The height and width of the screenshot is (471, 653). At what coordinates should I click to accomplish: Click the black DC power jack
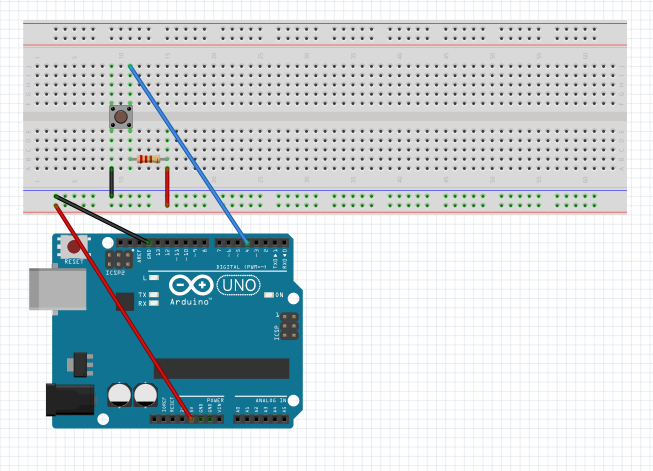coord(70,400)
